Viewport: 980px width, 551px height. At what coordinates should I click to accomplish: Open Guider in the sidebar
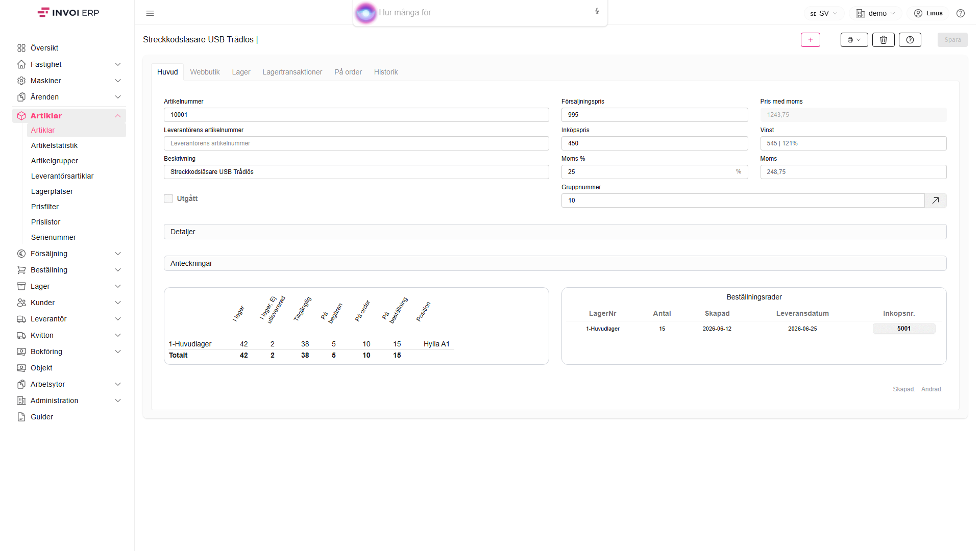point(42,417)
